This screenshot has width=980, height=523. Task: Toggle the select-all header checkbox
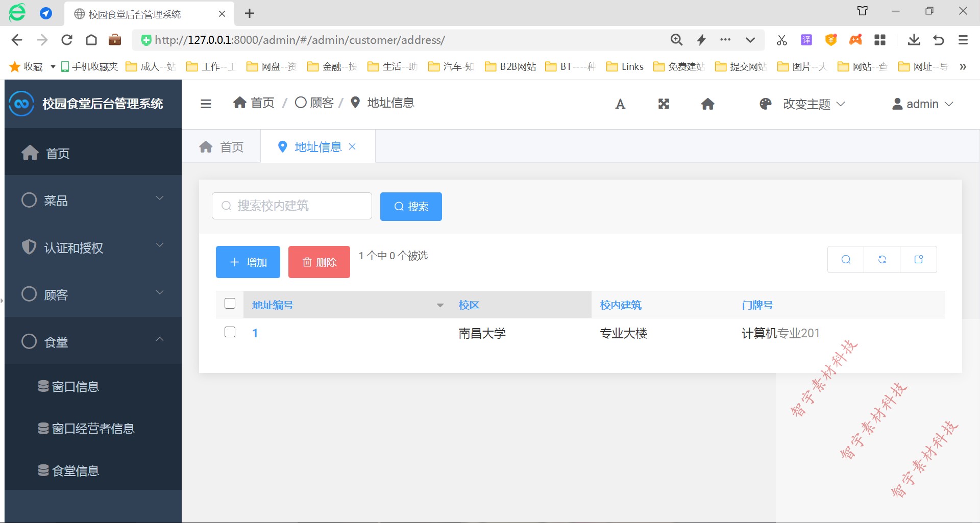230,304
